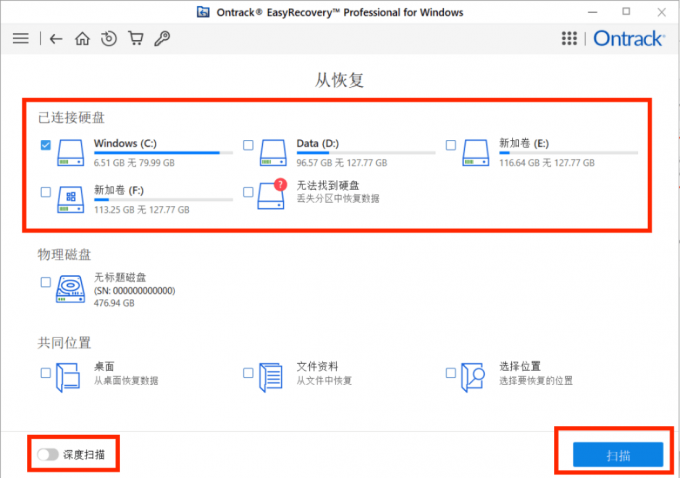Click the 无标题磁盘 physical disk icon
The image size is (680, 478).
[x=70, y=289]
